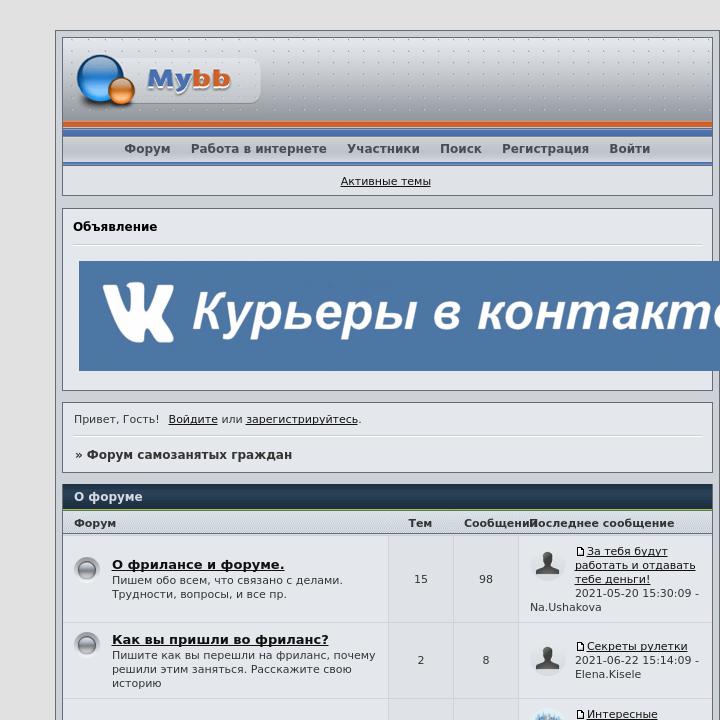This screenshot has height=720, width=720.
Task: Click the Привет, Гость! greeting text
Action: [116, 419]
